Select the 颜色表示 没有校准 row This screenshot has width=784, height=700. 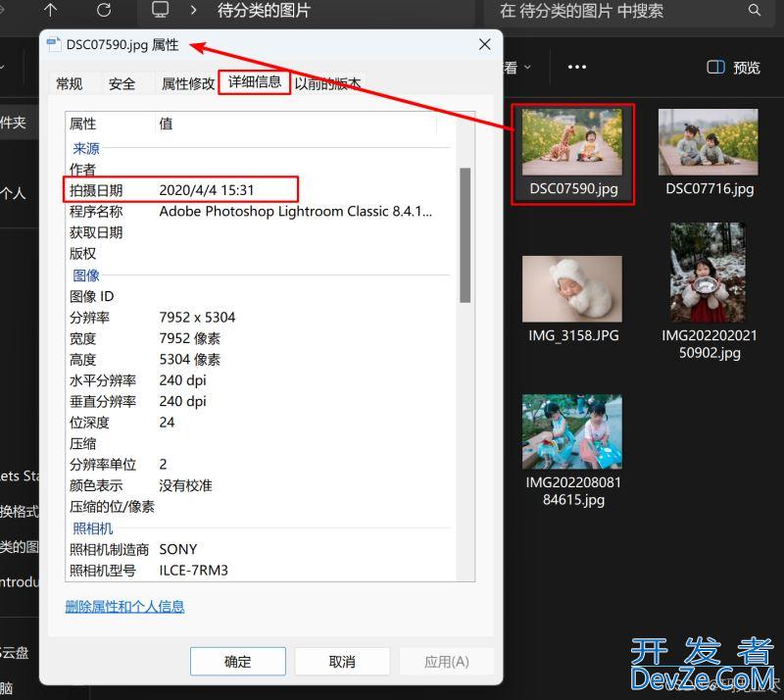pos(260,485)
